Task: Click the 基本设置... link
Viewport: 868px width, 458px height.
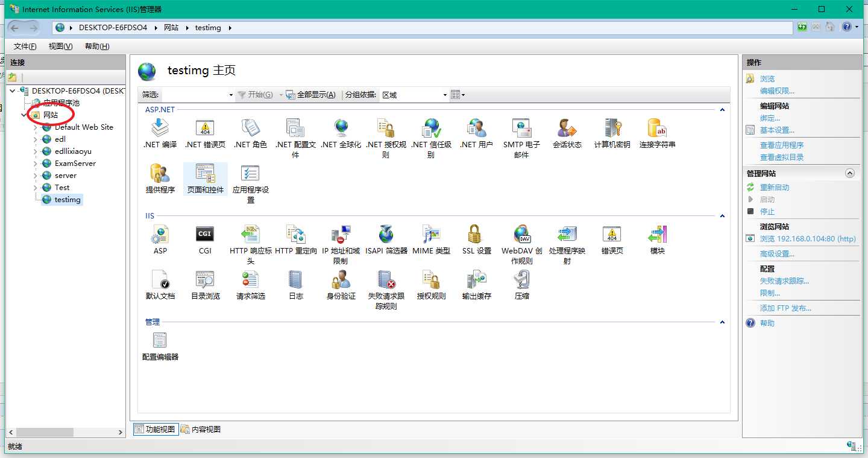Action: click(777, 130)
